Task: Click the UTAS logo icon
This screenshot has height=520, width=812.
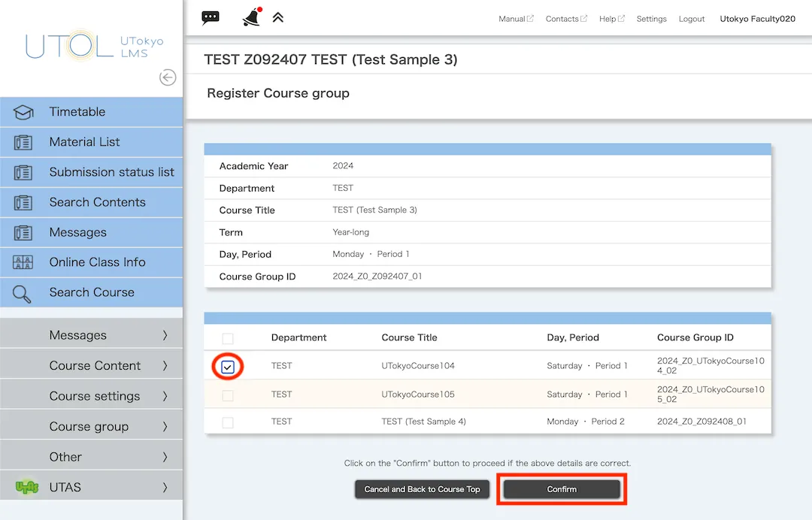Action: [27, 488]
